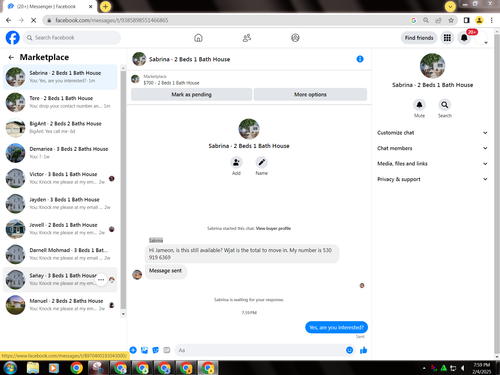Click the More options button

[310, 94]
